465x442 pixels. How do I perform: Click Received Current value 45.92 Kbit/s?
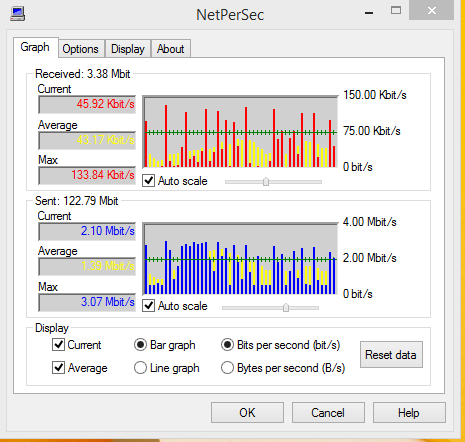(x=87, y=105)
